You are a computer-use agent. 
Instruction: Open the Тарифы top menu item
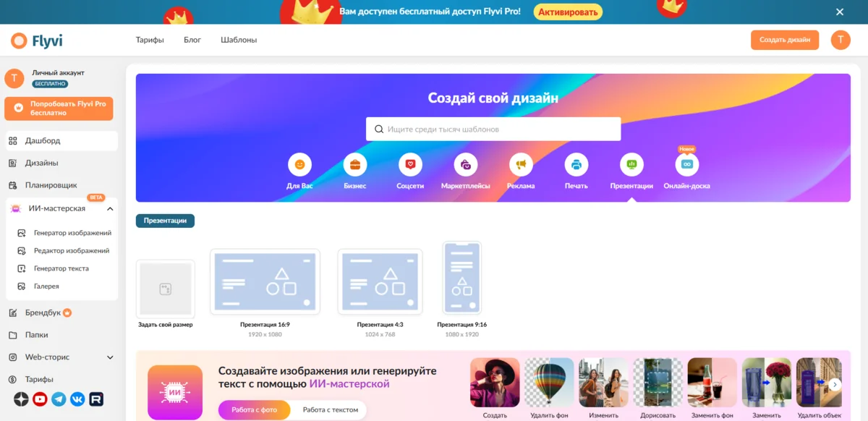click(150, 41)
